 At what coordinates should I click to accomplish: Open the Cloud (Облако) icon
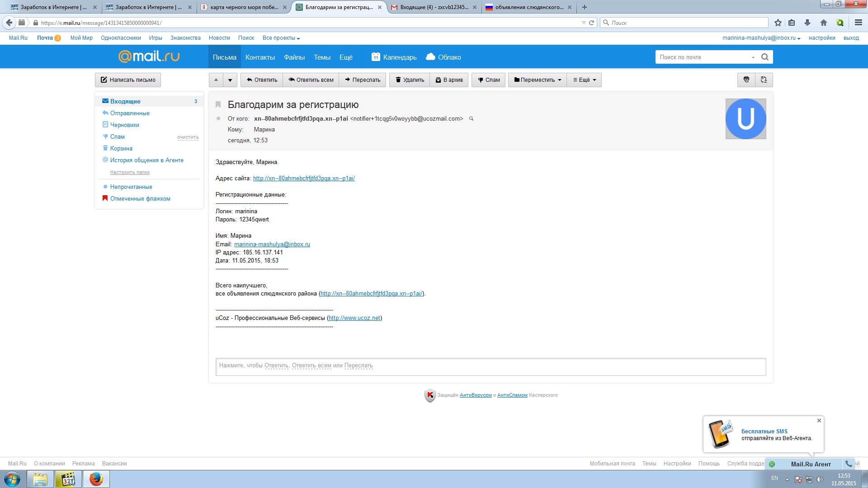[x=430, y=57]
